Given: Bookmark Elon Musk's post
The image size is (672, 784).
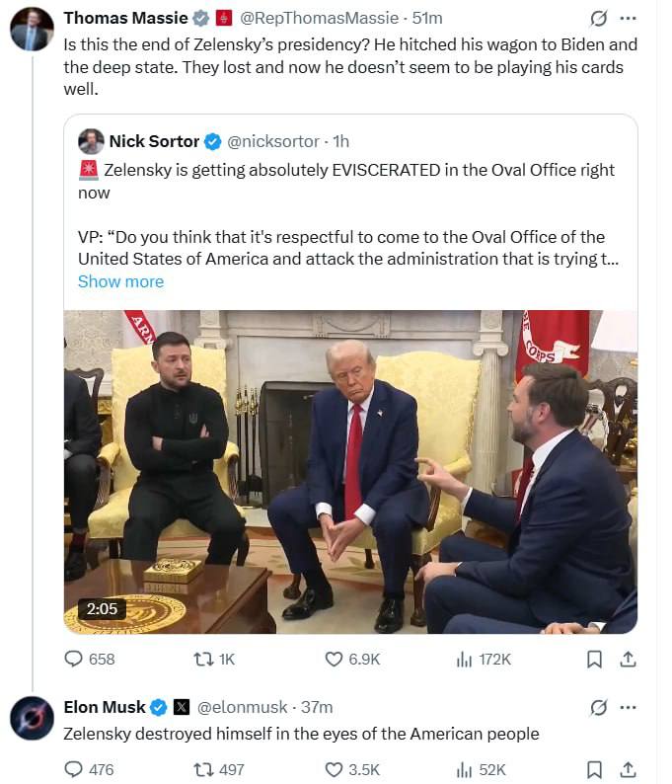Looking at the screenshot, I should click(x=594, y=769).
